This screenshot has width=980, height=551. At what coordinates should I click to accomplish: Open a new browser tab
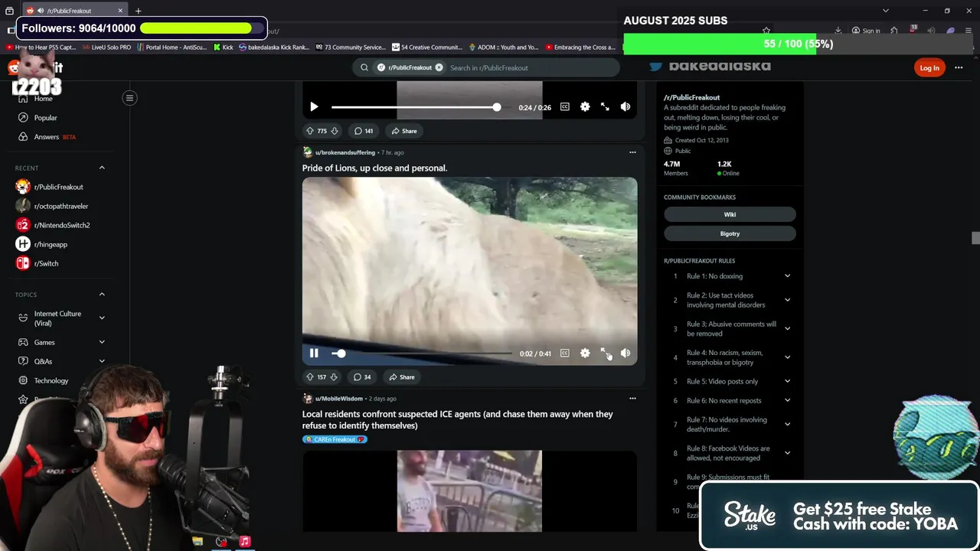139,11
